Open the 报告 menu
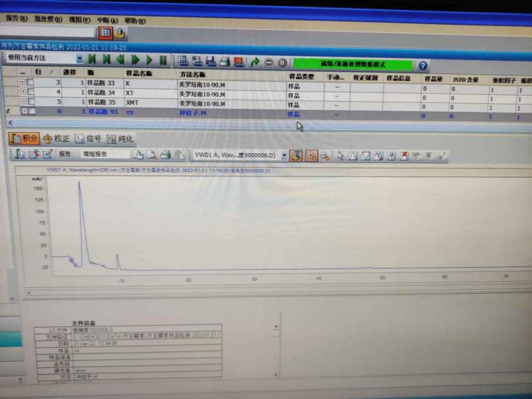The width and height of the screenshot is (532, 399). (17, 18)
